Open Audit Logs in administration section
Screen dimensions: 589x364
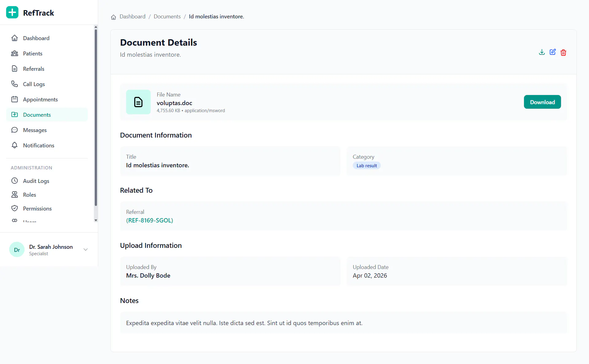tap(47, 181)
